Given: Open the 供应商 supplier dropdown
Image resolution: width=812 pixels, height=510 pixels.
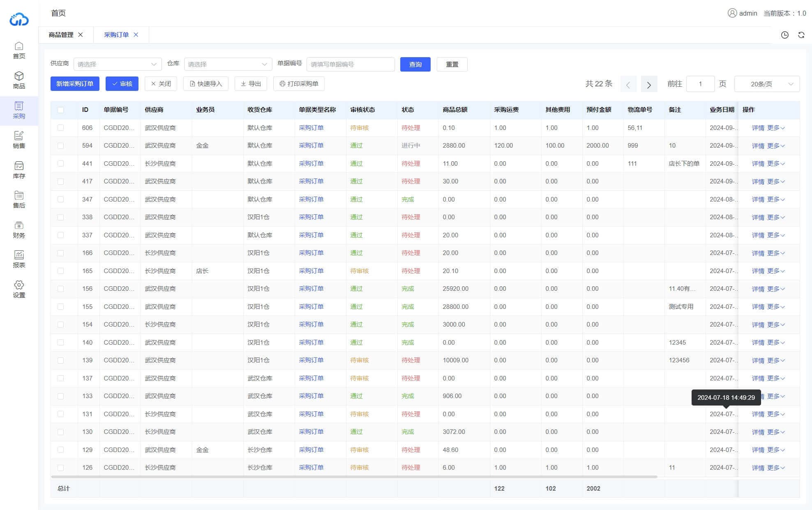Looking at the screenshot, I should coord(117,64).
